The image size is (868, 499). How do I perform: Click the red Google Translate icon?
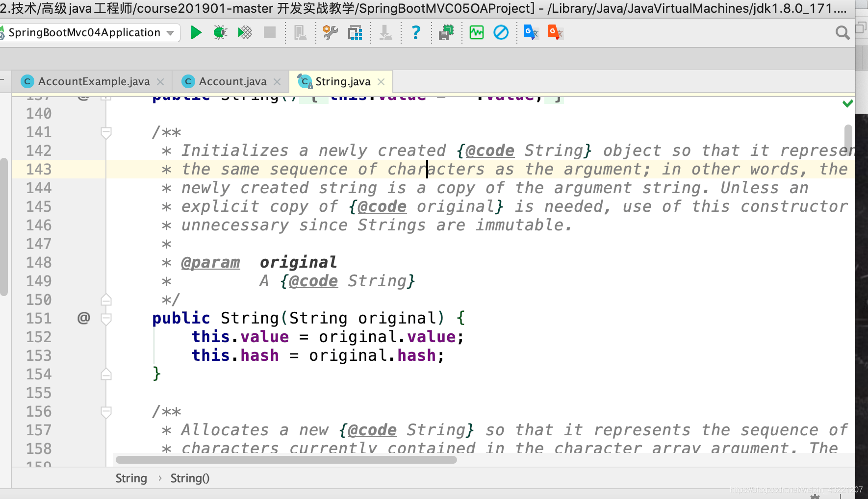(x=555, y=33)
